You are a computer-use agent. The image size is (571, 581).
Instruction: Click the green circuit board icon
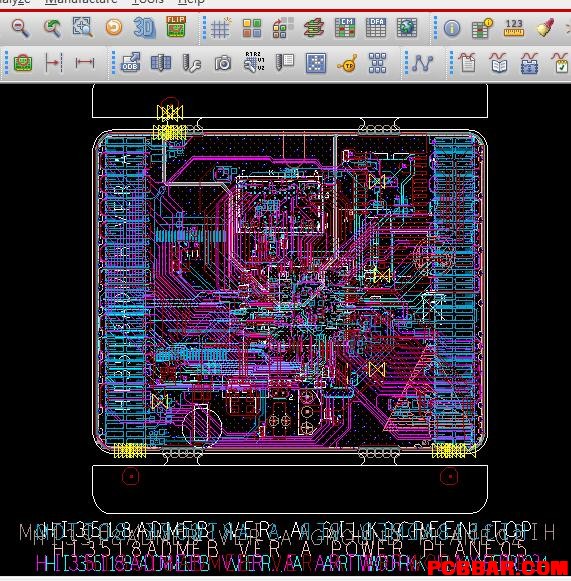[x=23, y=63]
